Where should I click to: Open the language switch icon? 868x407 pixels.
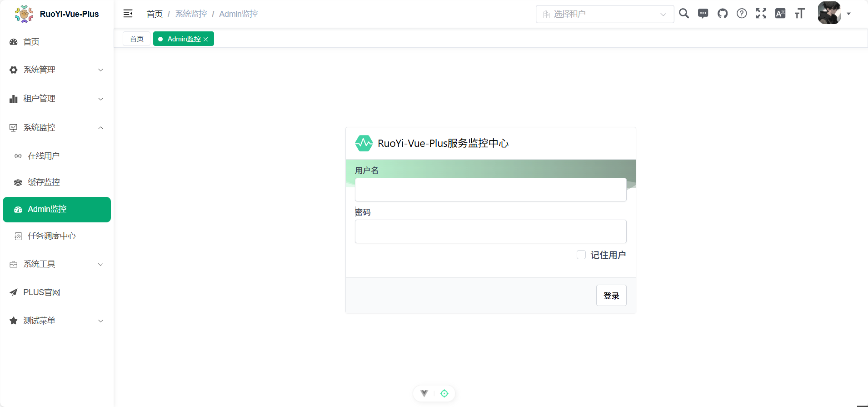coord(780,14)
